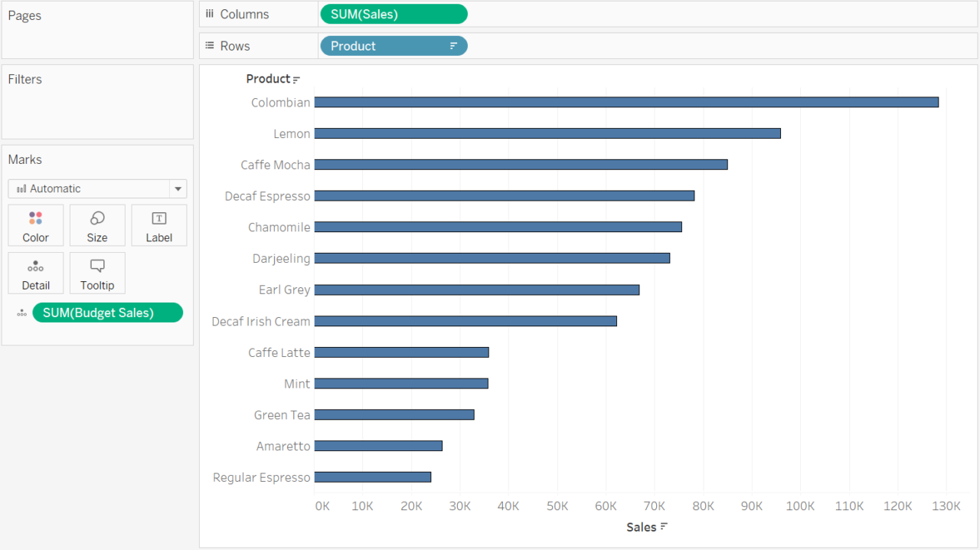
Task: Click the detail icon beside SUM(Budget Sales) pill
Action: pyautogui.click(x=21, y=313)
